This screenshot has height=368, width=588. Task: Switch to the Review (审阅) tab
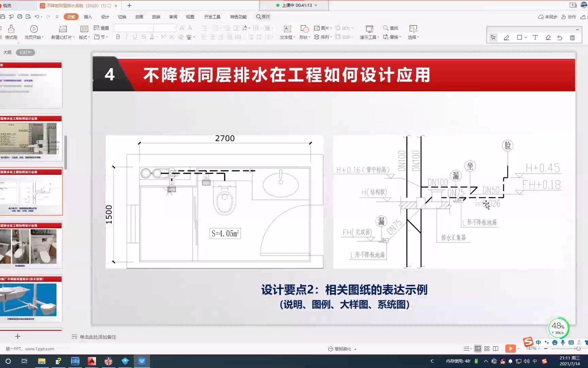click(x=173, y=17)
